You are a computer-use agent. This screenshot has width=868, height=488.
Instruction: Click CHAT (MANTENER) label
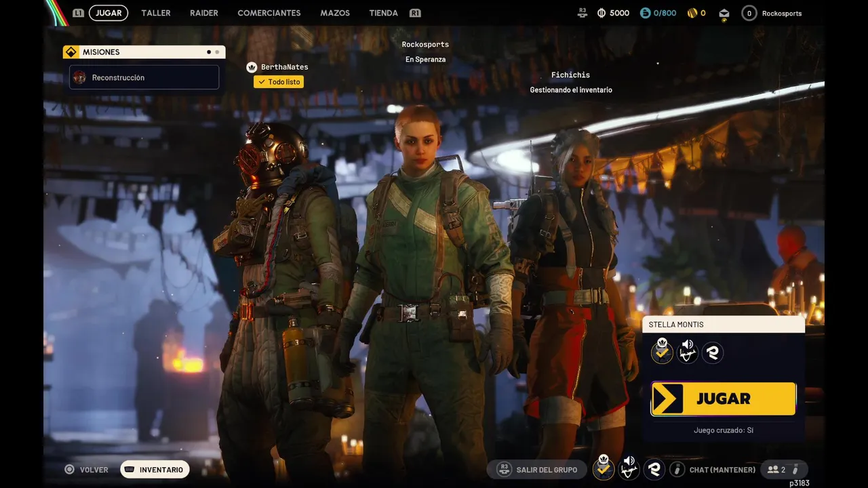click(x=722, y=470)
